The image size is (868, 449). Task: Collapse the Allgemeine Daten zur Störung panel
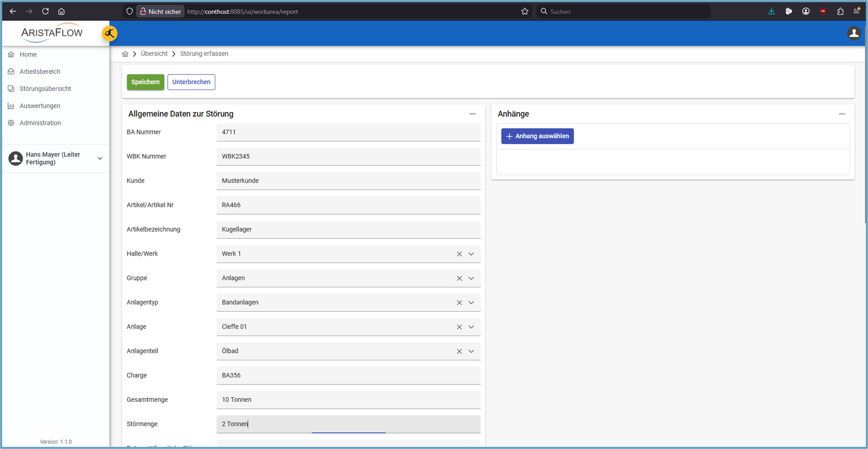pyautogui.click(x=472, y=114)
